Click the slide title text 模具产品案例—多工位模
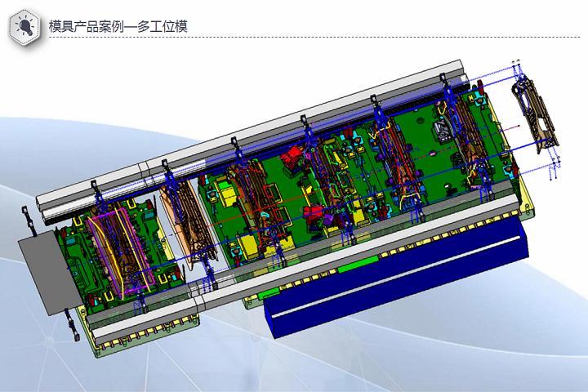This screenshot has width=588, height=392. pyautogui.click(x=118, y=27)
